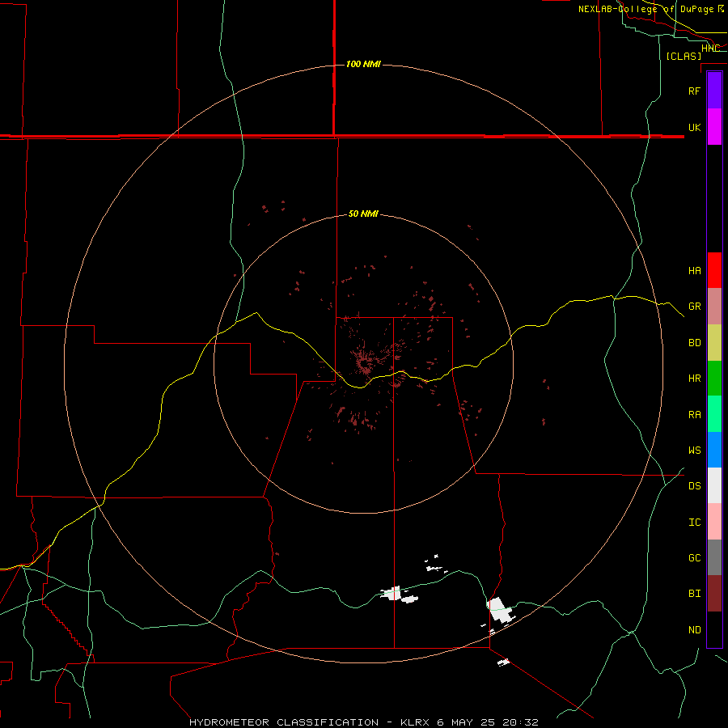
Task: Click the blue WS legend color swatch
Action: coord(714,450)
